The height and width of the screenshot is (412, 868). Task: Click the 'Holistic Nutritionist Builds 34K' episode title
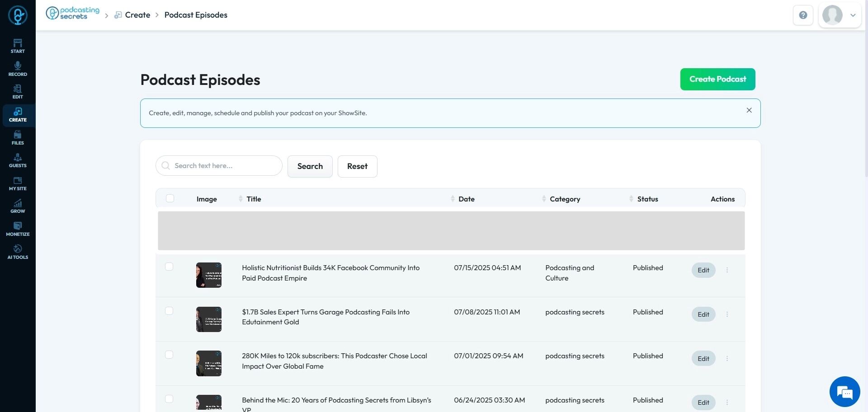tap(331, 273)
